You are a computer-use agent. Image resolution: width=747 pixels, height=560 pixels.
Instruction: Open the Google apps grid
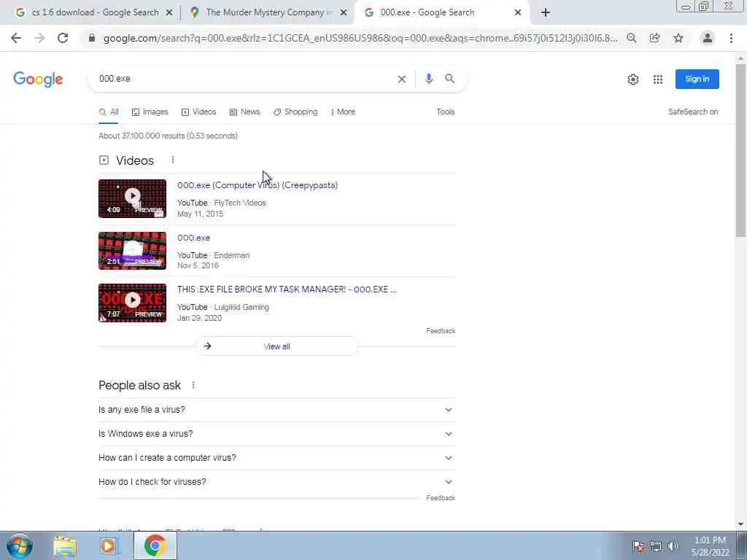(658, 79)
